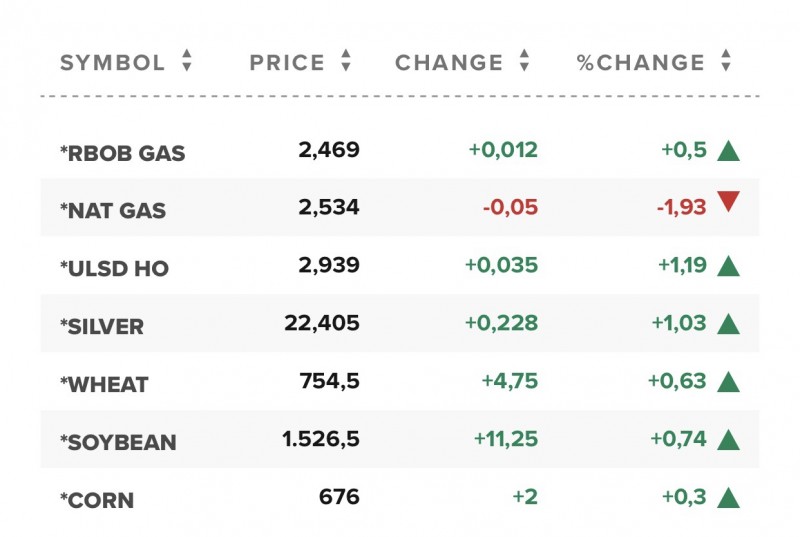This screenshot has height=537, width=800.
Task: Click the green up arrow for CORN
Action: pos(728,498)
